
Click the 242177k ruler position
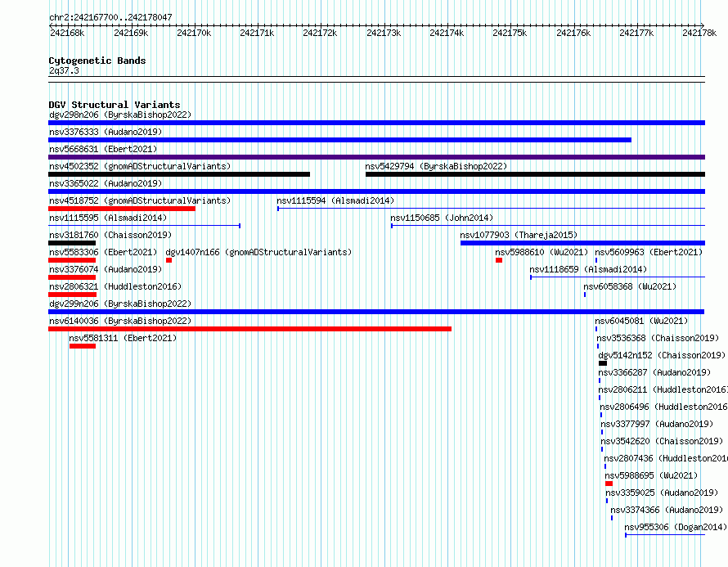click(x=636, y=33)
